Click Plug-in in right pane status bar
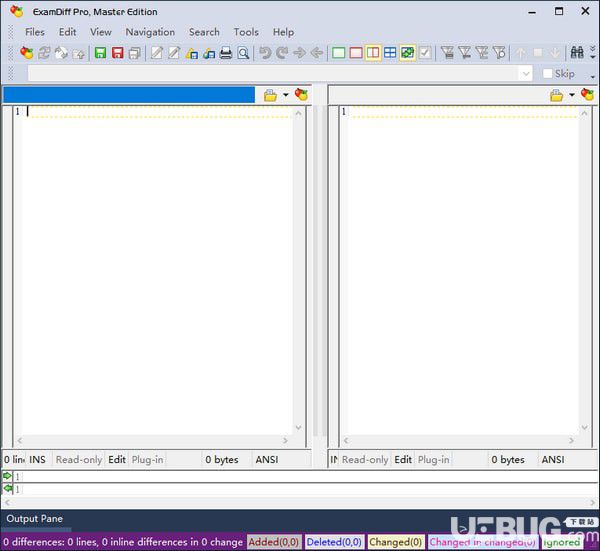 [x=434, y=459]
